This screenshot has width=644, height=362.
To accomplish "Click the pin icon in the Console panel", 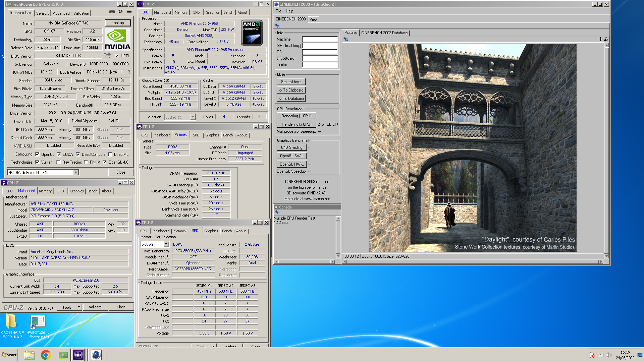I will (277, 213).
